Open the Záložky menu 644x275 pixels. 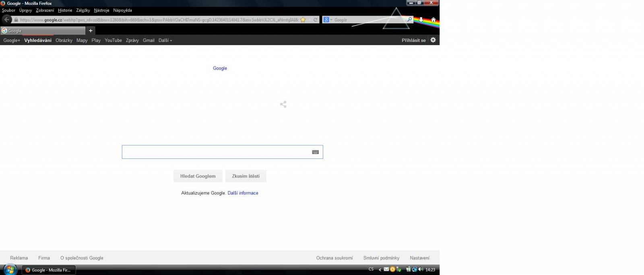point(83,10)
